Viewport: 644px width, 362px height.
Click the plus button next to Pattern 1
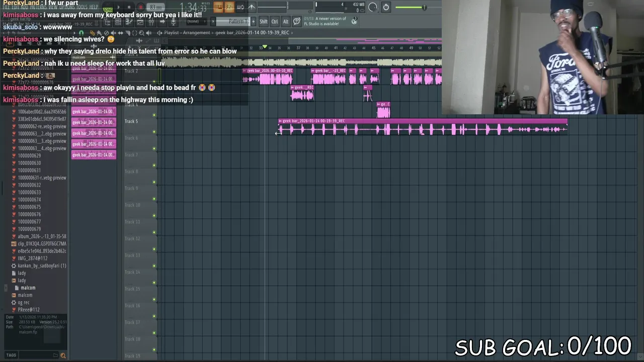pyautogui.click(x=254, y=21)
